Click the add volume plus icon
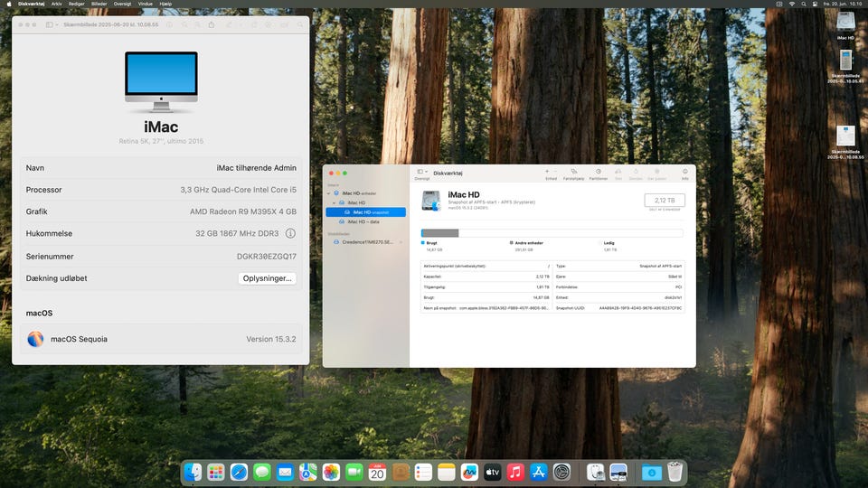The image size is (868, 488). 546,171
